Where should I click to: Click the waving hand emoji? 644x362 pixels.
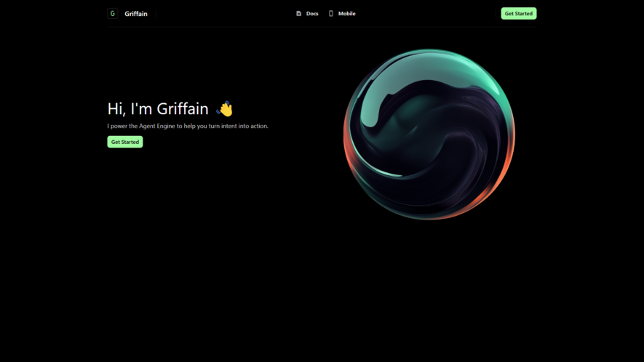click(225, 109)
